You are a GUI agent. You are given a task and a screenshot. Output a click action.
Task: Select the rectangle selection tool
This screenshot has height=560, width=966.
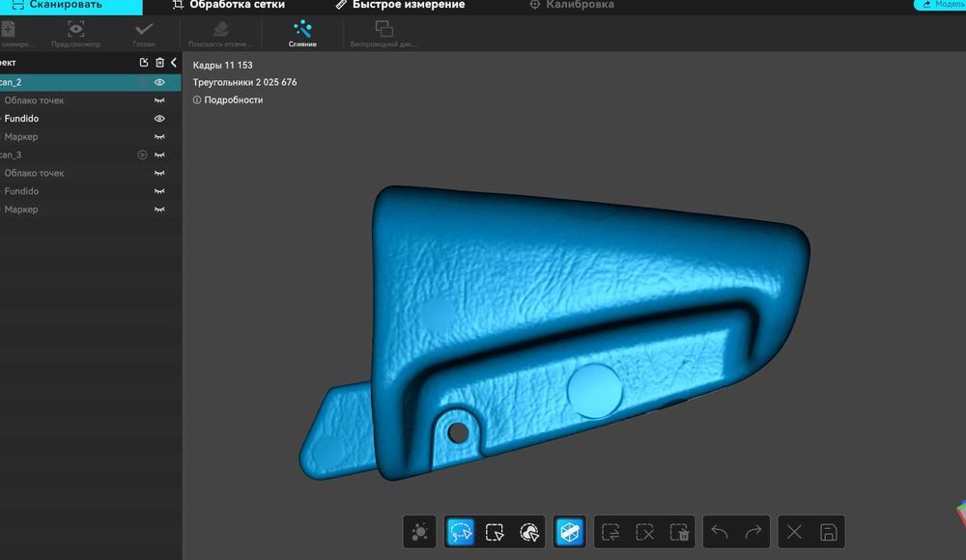point(495,532)
